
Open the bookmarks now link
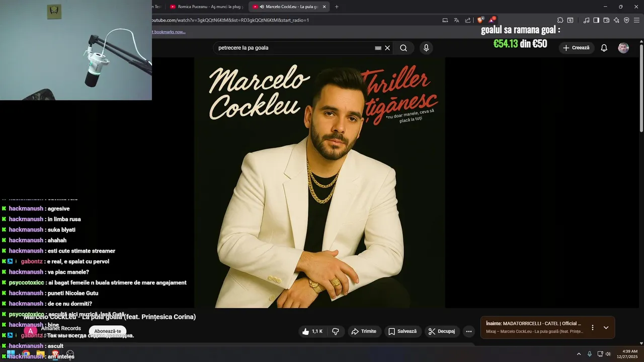tap(169, 32)
